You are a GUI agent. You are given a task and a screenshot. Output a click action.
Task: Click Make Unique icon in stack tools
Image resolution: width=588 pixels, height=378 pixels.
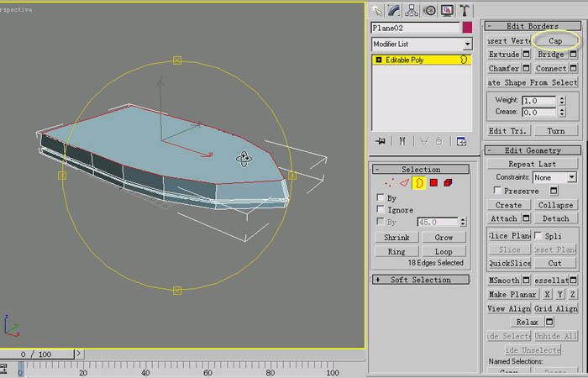click(x=424, y=141)
